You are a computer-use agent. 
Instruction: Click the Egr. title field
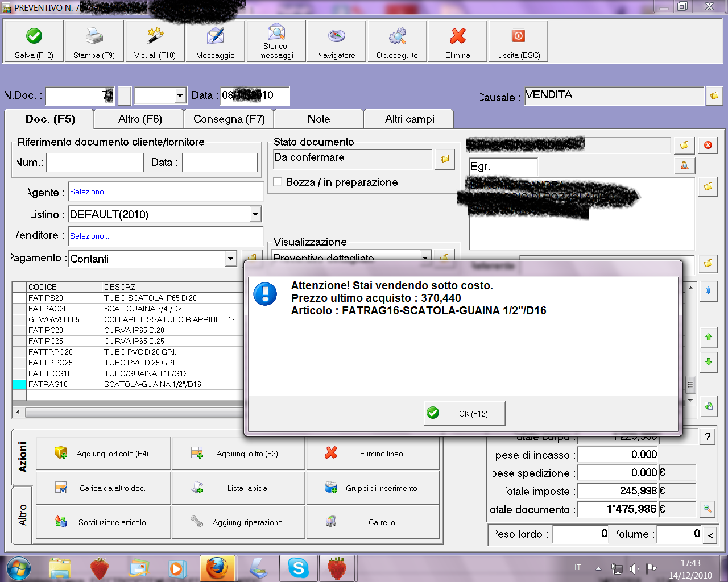[x=503, y=166]
